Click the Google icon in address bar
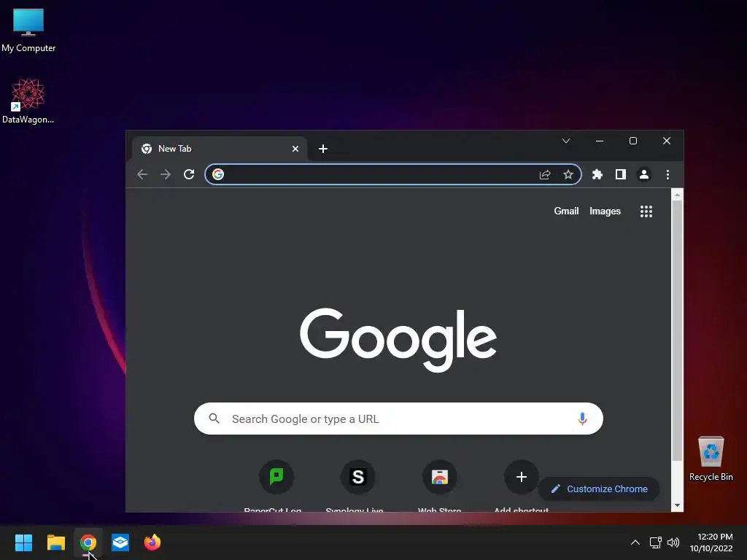Viewport: 747px width, 560px height. 218,174
